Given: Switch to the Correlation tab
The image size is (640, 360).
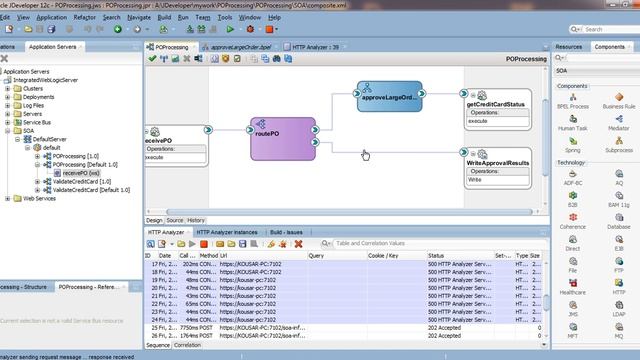Looking at the screenshot, I should pos(187,345).
